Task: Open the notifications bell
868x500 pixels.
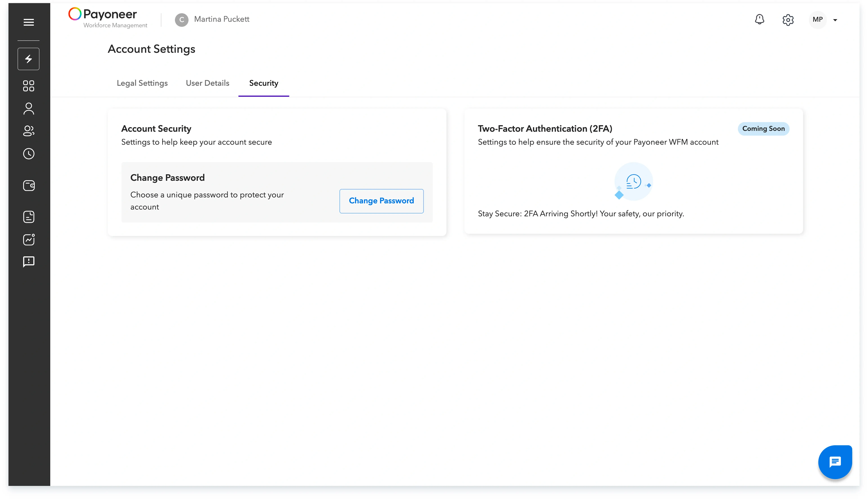Action: [x=759, y=20]
